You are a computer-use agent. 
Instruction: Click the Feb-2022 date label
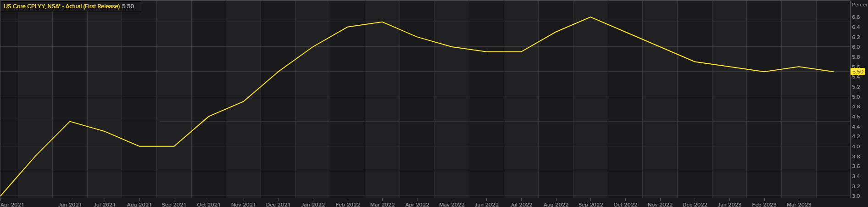(348, 205)
